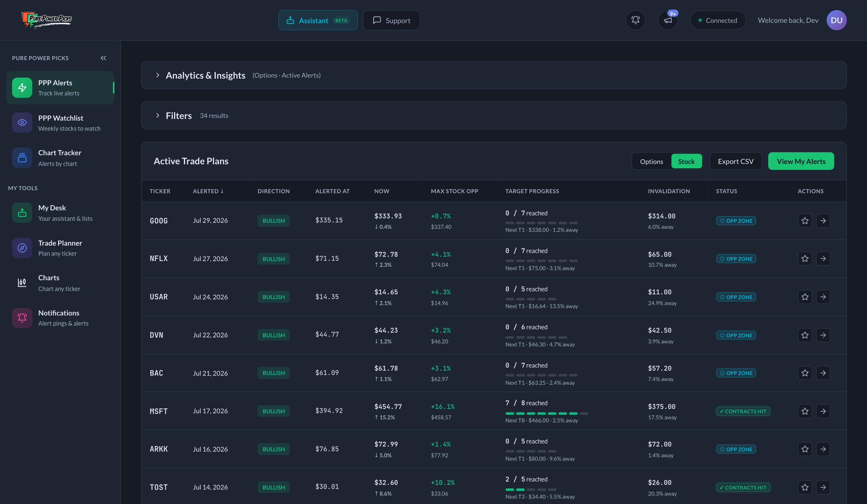This screenshot has height=504, width=867.
Task: Click the Pure Power Picks logo
Action: click(47, 20)
